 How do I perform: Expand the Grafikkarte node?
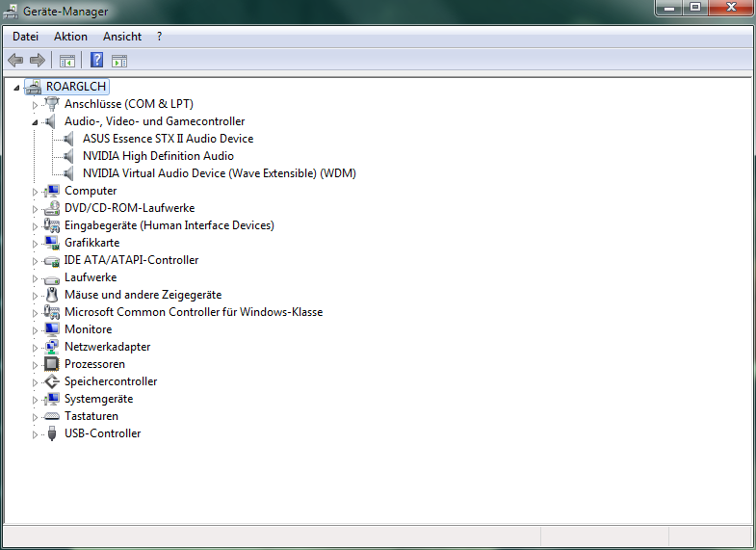pos(35,244)
